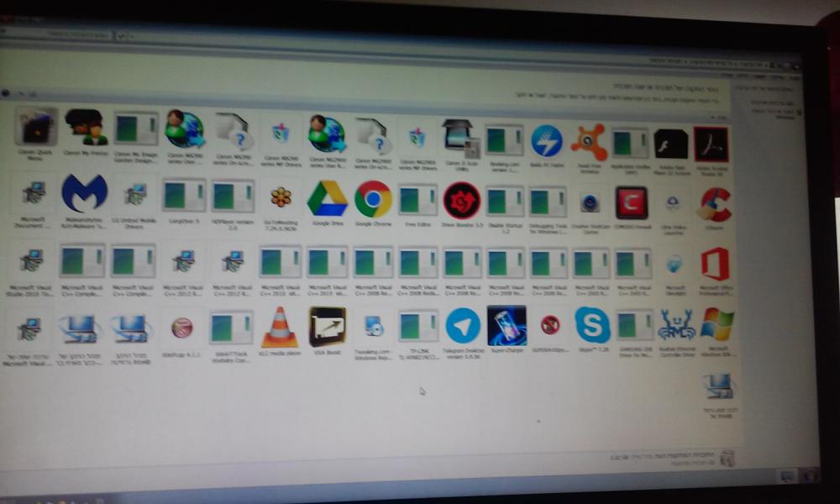Select the CCleaner program icon
840x504 pixels.
(715, 205)
